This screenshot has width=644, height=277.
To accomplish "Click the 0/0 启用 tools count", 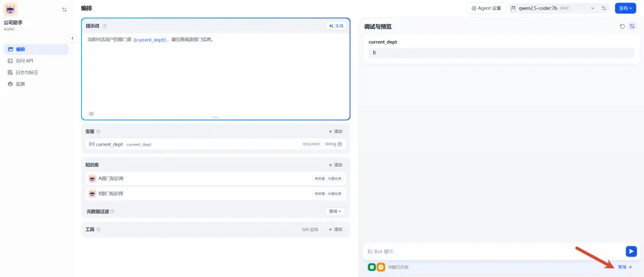I will [310, 229].
